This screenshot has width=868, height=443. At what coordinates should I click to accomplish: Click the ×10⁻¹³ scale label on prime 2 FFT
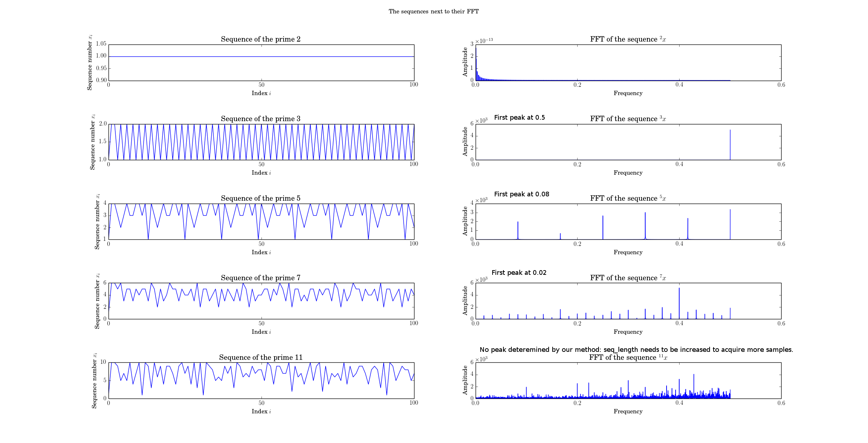click(484, 41)
